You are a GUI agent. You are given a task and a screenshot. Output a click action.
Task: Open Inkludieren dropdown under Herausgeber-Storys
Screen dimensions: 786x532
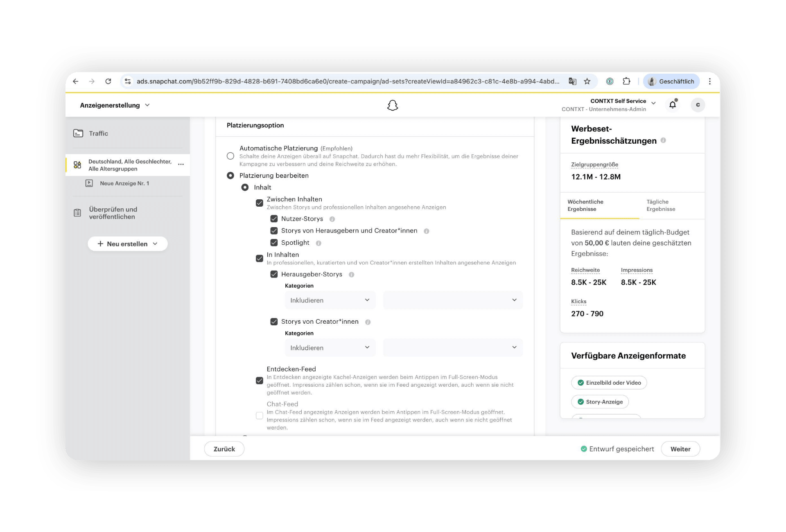click(330, 300)
